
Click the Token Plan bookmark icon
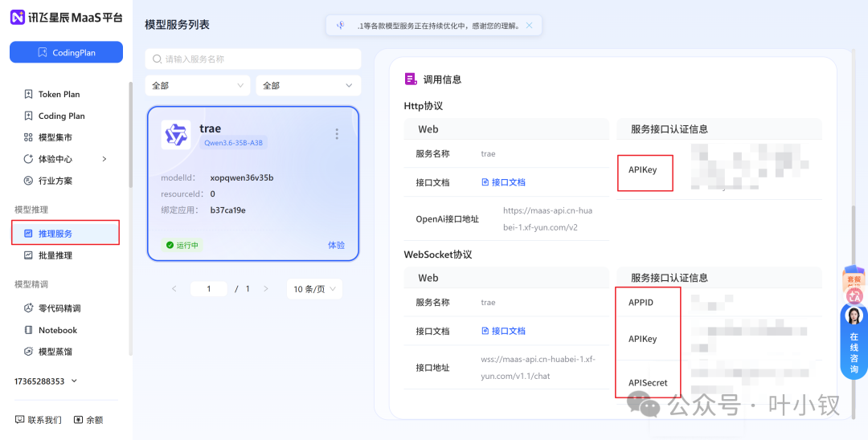point(28,94)
